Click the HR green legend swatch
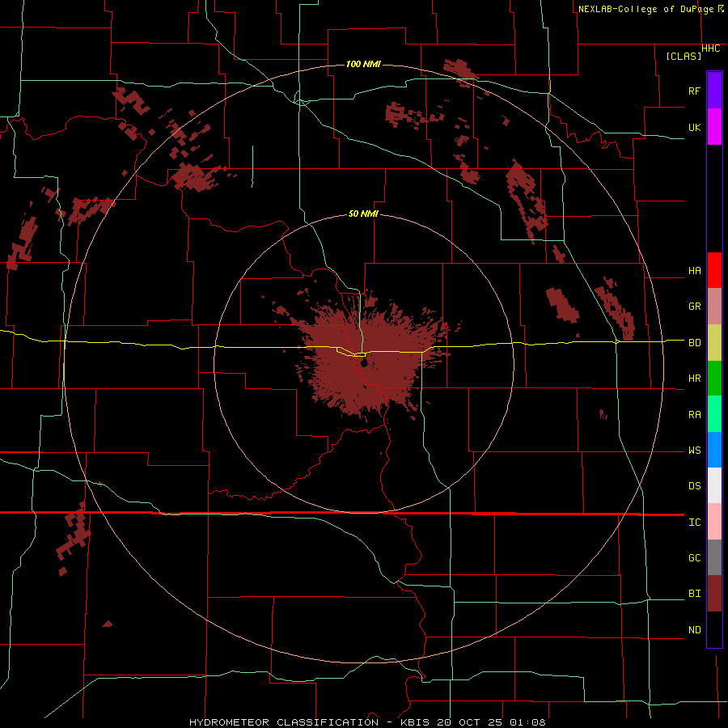This screenshot has height=728, width=728. (714, 379)
